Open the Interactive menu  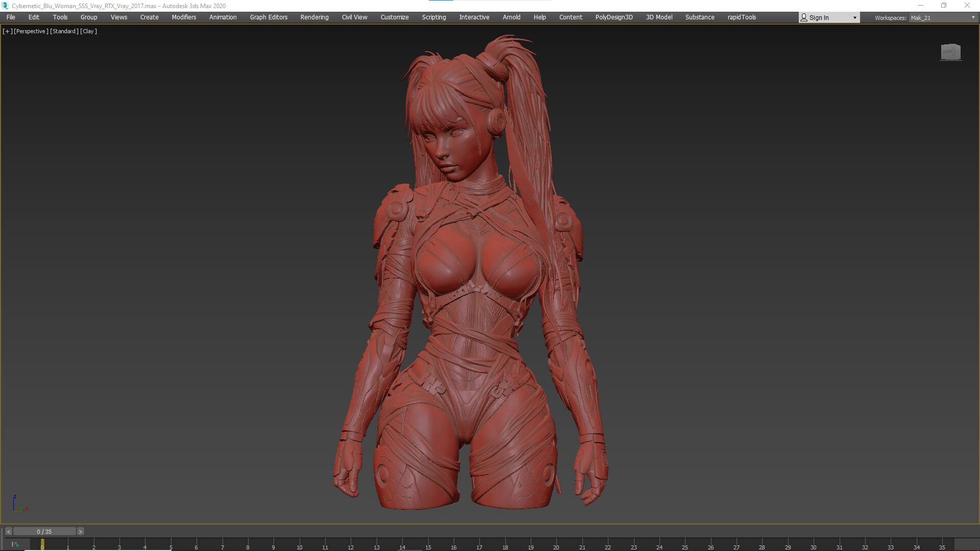474,17
